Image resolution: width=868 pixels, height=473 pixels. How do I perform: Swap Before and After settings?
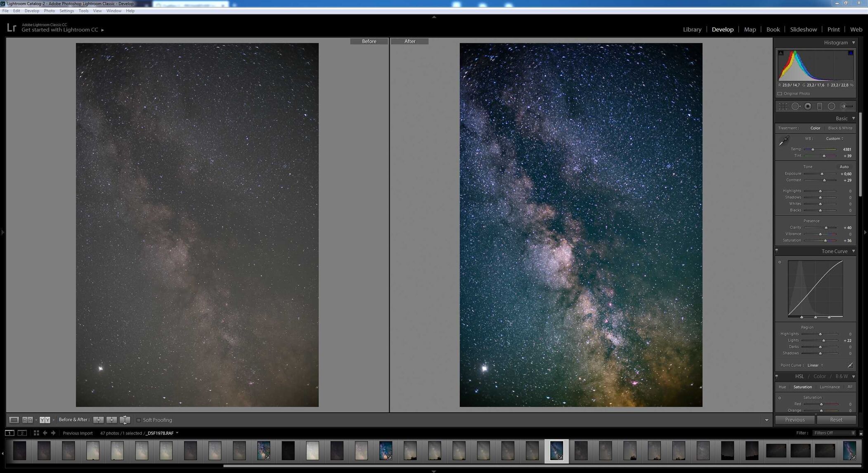click(125, 420)
